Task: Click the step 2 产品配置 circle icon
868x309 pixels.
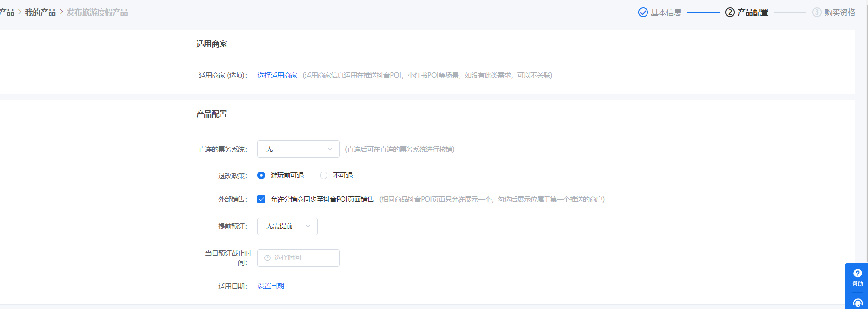Action: pyautogui.click(x=730, y=12)
